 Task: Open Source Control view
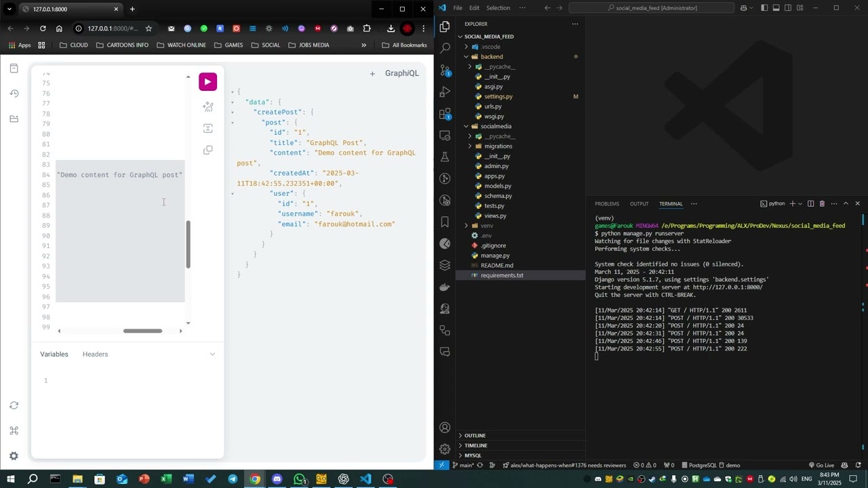(x=445, y=70)
